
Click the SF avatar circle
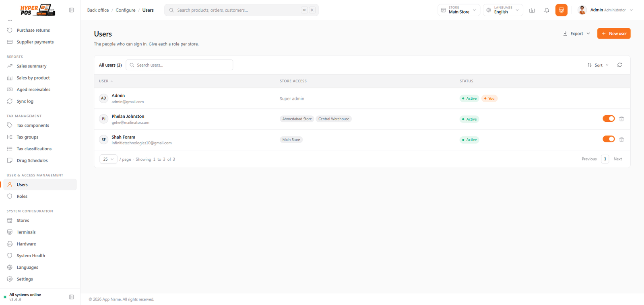click(103, 139)
